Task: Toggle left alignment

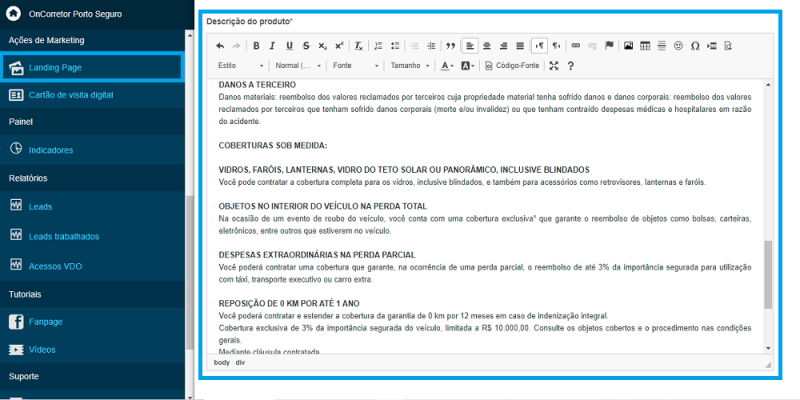Action: [x=470, y=46]
